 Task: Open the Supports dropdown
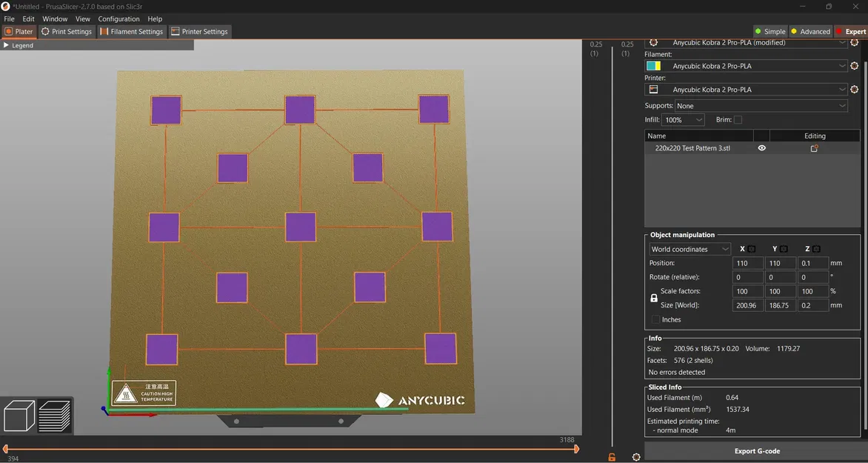coord(761,106)
